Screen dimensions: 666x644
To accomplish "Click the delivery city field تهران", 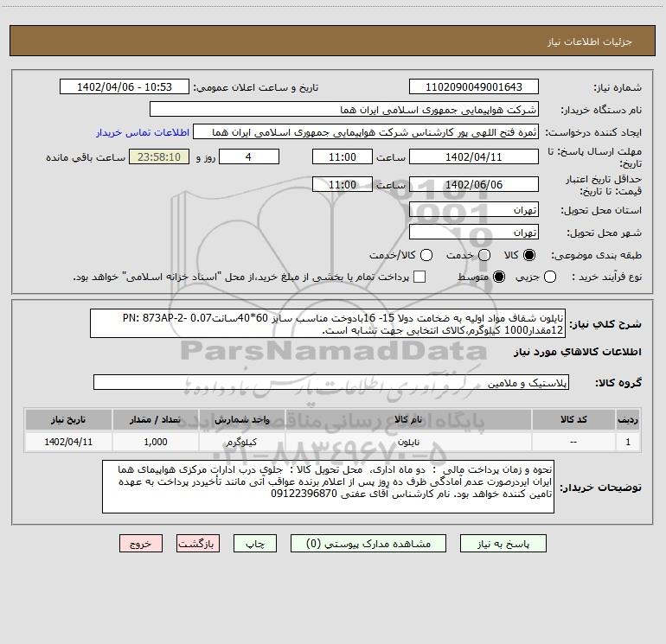I will click(474, 232).
